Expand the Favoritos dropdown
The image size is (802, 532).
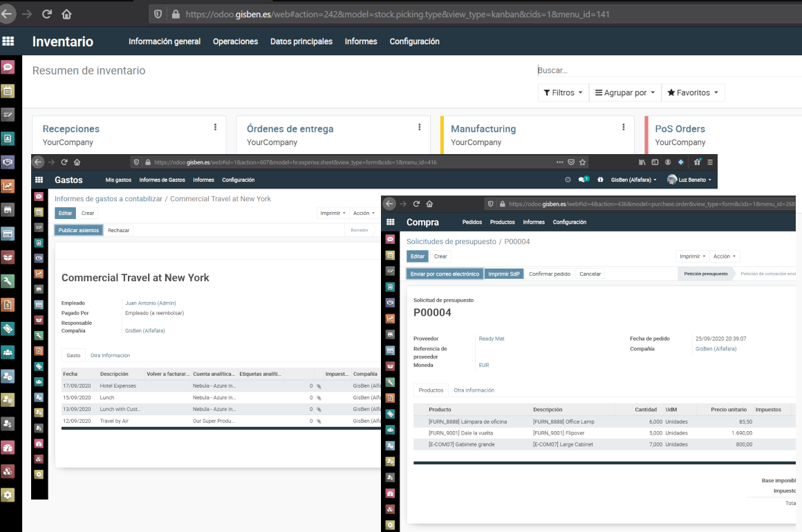click(693, 93)
